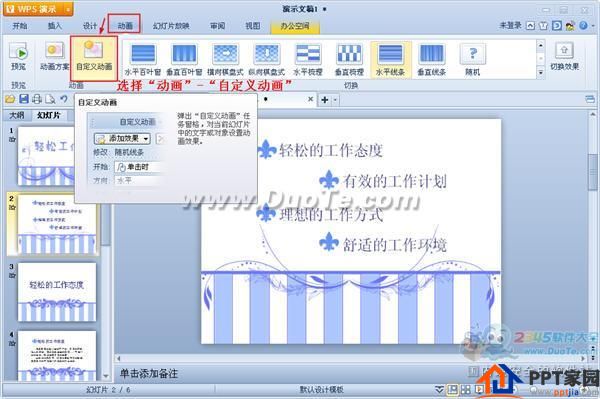
Task: Switch to the 开始 ribbon tab
Action: (x=20, y=26)
